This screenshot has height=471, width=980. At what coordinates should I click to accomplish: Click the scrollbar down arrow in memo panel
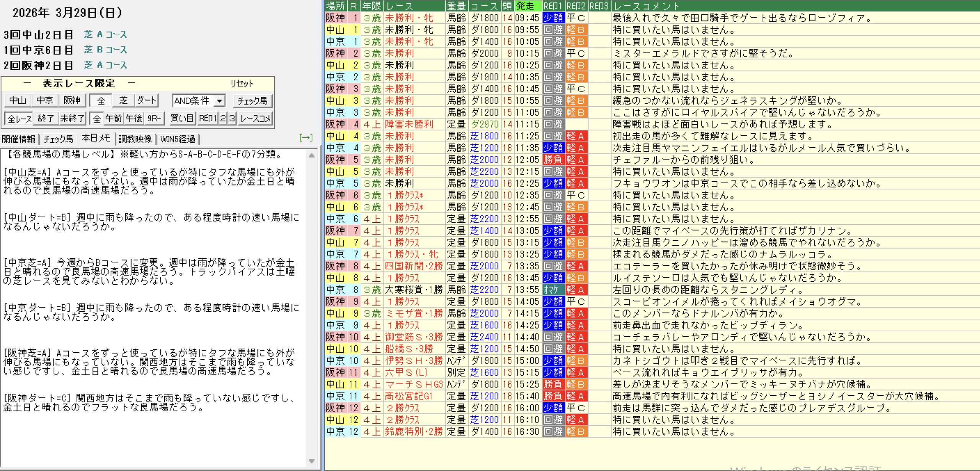coord(312,461)
